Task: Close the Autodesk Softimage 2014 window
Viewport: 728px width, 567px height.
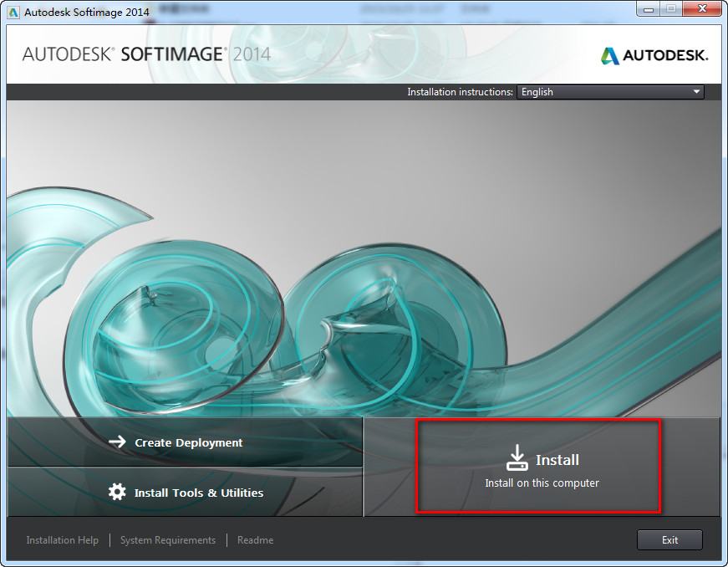Action: coord(702,9)
